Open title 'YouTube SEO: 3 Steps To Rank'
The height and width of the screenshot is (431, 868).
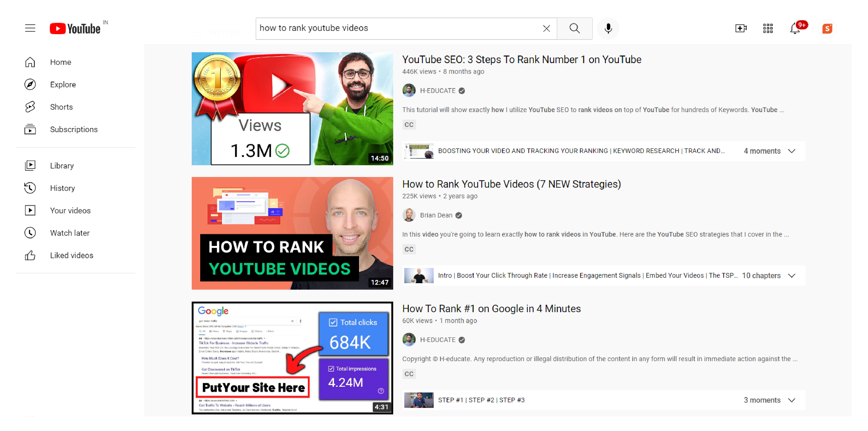pyautogui.click(x=522, y=60)
